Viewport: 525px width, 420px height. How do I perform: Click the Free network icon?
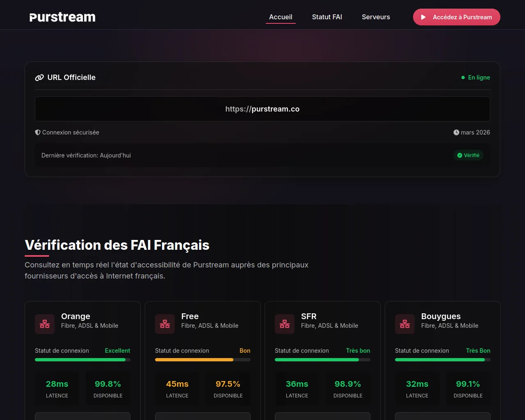[165, 324]
